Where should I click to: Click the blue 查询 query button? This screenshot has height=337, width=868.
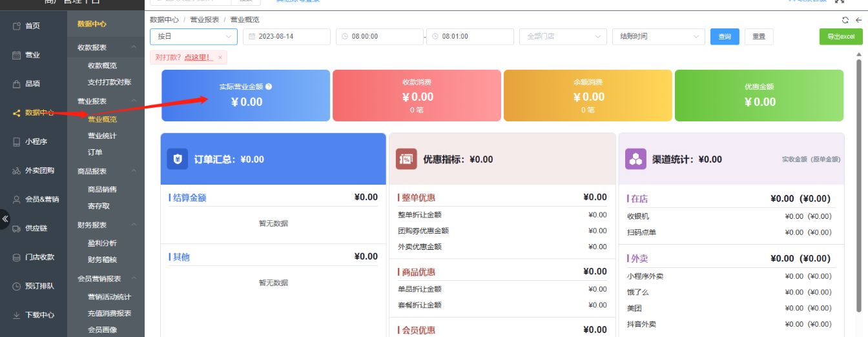click(725, 37)
